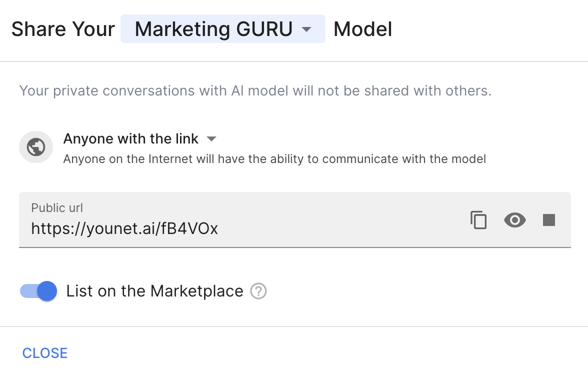Open help for List on the Marketplace
588x376 pixels.
(x=258, y=291)
